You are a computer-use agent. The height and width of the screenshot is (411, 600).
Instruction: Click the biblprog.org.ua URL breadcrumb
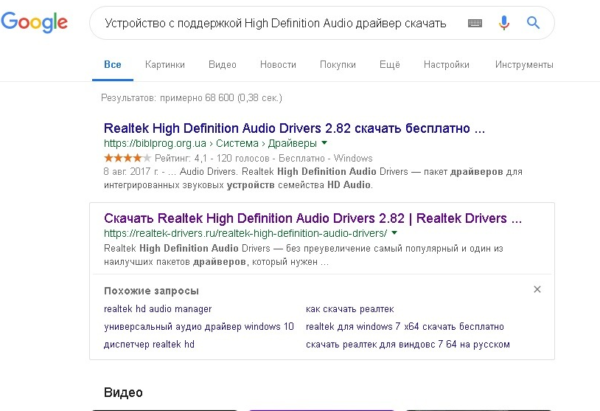210,143
